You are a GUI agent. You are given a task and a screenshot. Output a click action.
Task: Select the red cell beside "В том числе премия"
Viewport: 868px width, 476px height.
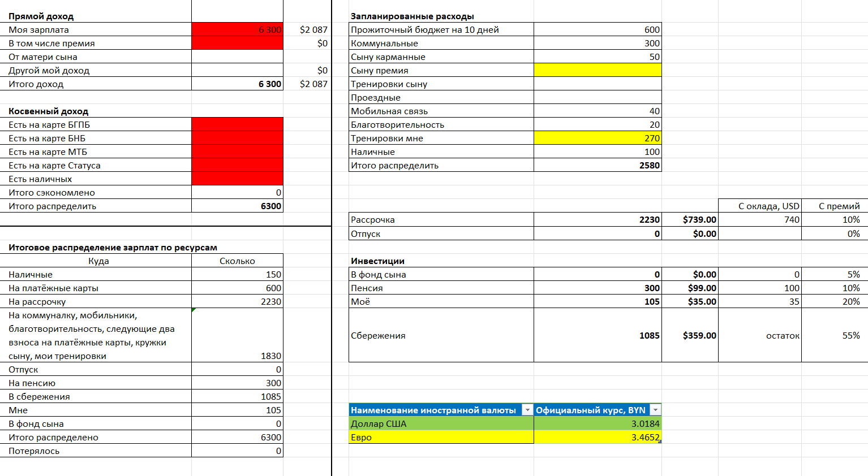tap(237, 43)
